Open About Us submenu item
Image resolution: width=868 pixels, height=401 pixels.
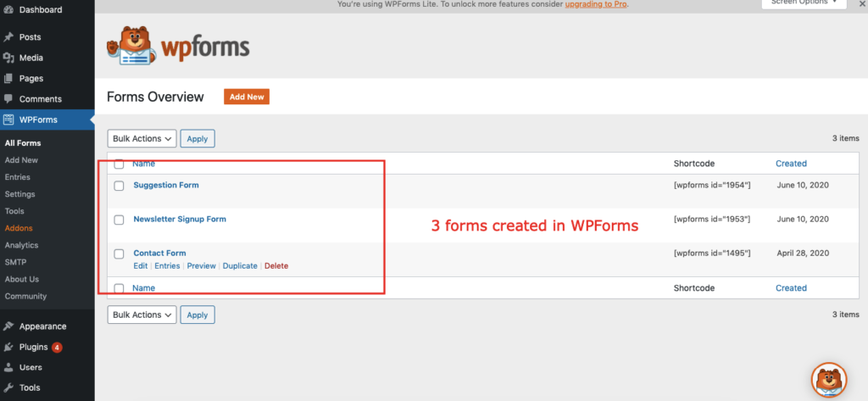(x=21, y=279)
